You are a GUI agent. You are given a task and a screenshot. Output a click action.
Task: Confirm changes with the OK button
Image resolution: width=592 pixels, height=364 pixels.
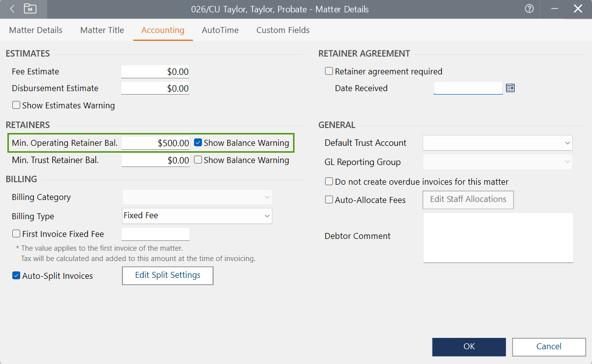tap(468, 347)
